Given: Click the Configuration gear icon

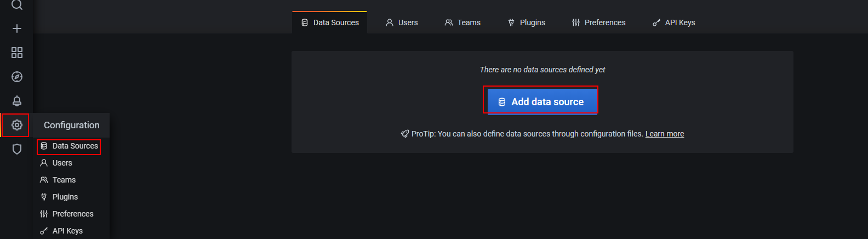Looking at the screenshot, I should coord(17,125).
